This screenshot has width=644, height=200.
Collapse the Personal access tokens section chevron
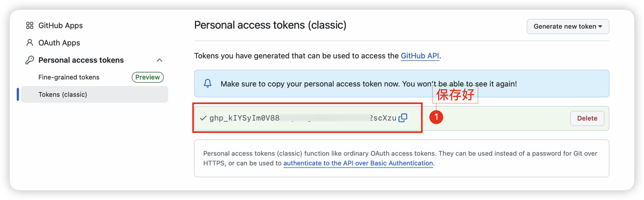(160, 60)
